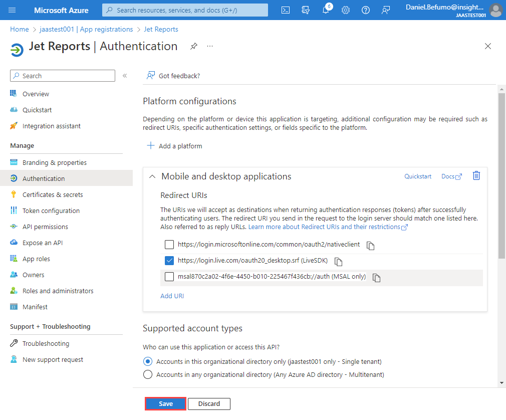Viewport: 506px width, 420px height.
Task: Focus the global Azure search box
Action: point(185,10)
